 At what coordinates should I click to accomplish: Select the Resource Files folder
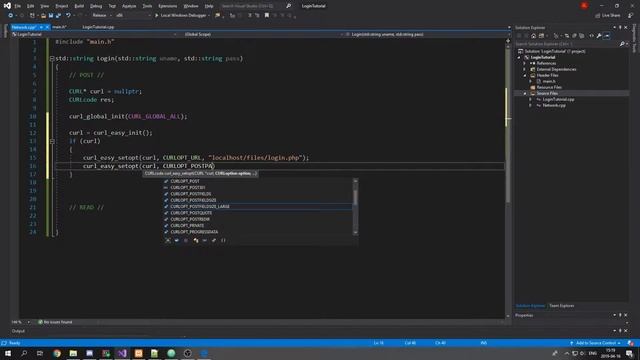tap(549, 87)
